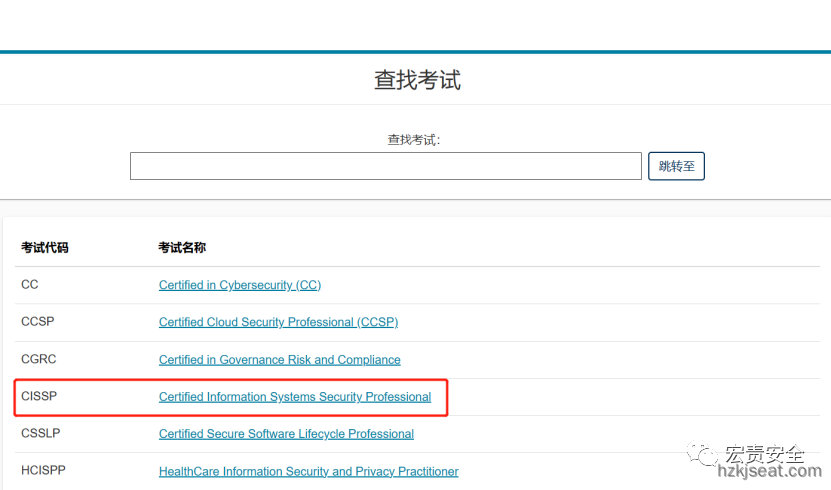Viewport: 831px width, 490px height.
Task: Select the CISSP exam code cell
Action: coord(39,396)
